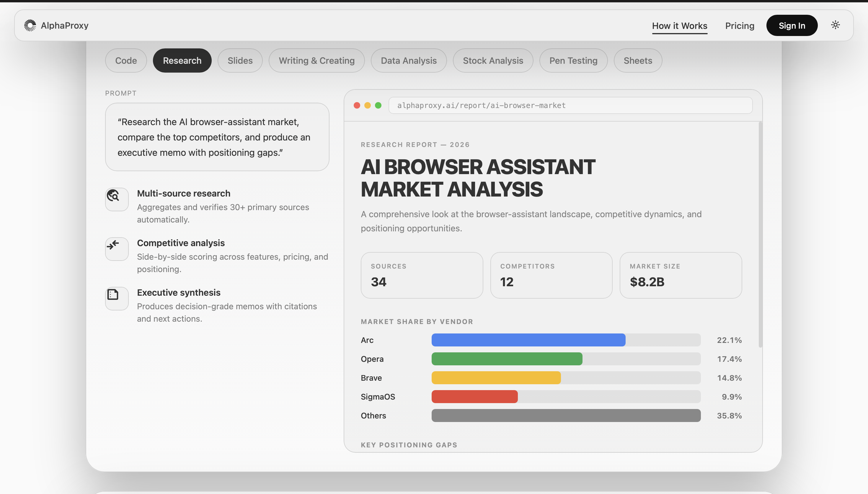This screenshot has width=868, height=494.
Task: Click the 'Arc' vendor label
Action: click(367, 340)
